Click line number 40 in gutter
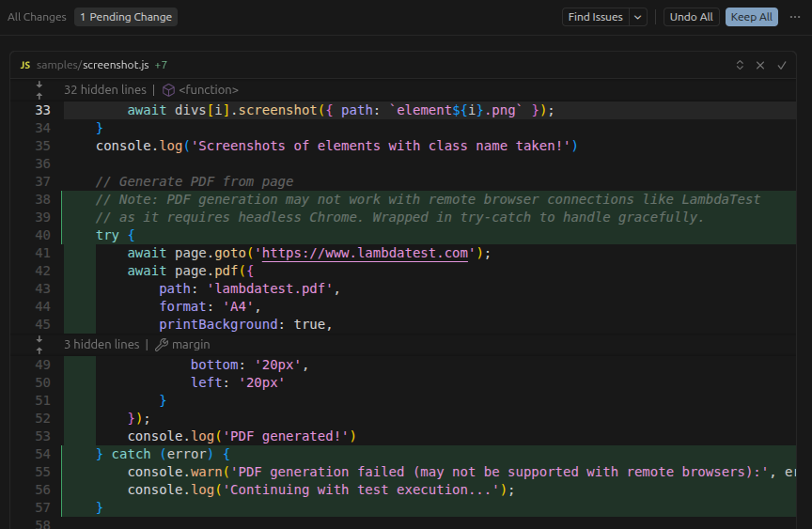The image size is (812, 529). pyautogui.click(x=43, y=236)
